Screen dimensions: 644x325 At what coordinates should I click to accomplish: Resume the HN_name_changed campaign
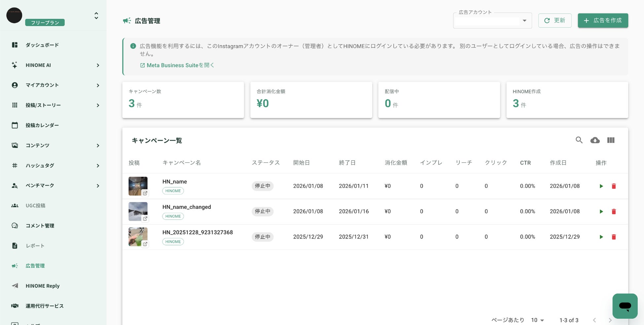coord(601,211)
